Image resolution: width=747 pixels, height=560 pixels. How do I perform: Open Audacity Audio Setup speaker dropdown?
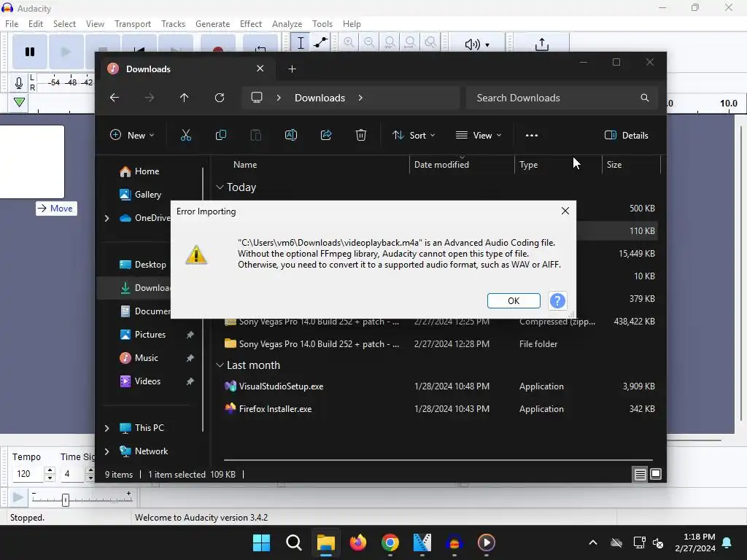pos(477,44)
